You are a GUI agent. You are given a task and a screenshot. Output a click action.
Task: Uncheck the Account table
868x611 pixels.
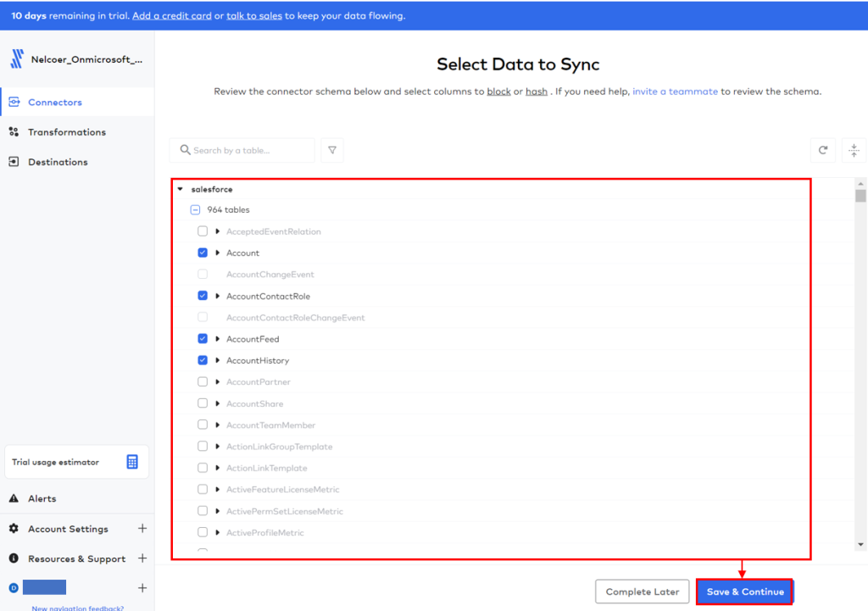[203, 253]
